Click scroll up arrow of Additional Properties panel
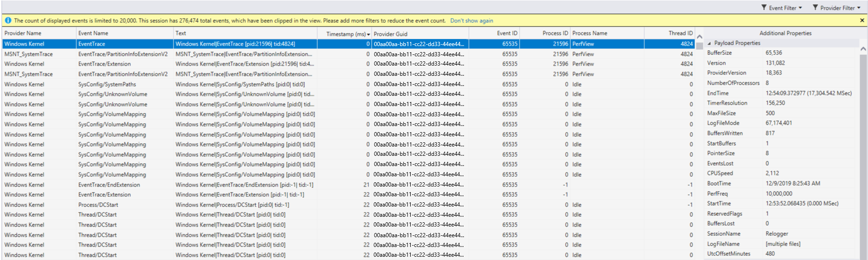The image size is (868, 260). pyautogui.click(x=863, y=48)
